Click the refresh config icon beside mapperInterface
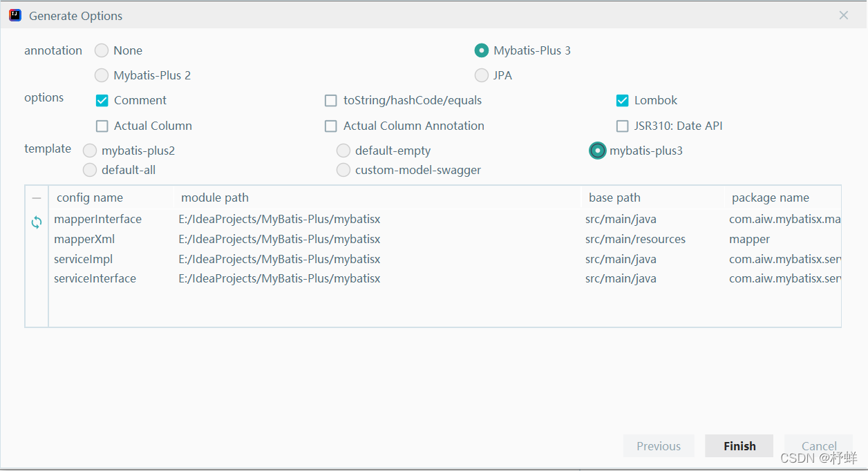This screenshot has height=471, width=868. coord(37,222)
